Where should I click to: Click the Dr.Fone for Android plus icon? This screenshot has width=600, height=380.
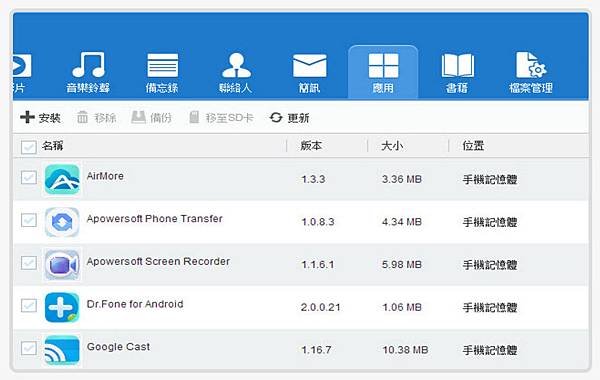[x=62, y=307]
